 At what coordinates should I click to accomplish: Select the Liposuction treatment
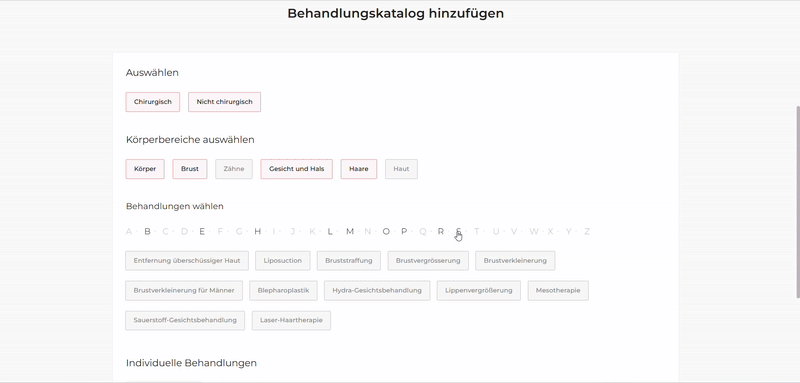(283, 261)
